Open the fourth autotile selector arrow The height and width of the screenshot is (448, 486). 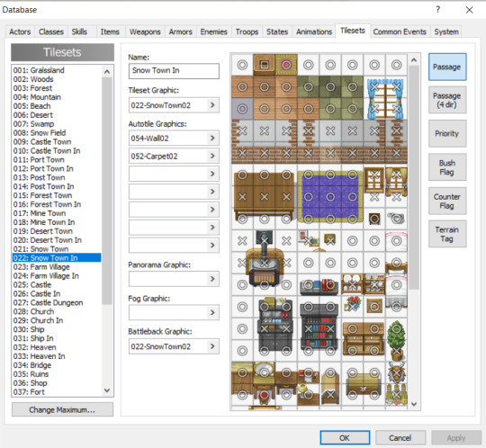212,192
